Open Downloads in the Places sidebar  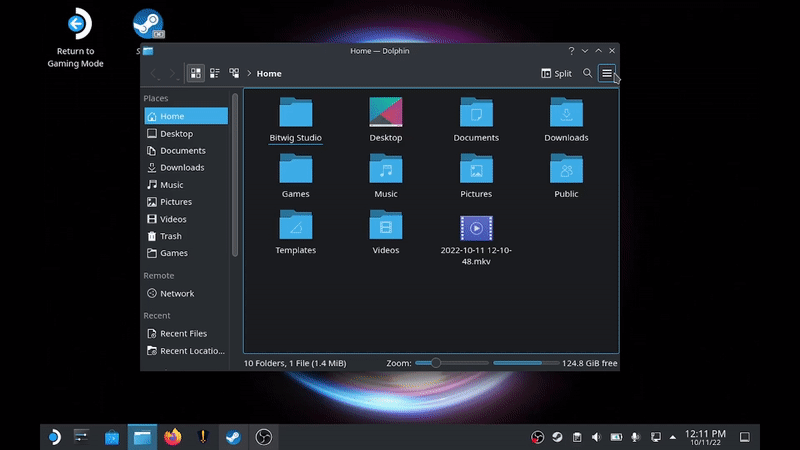[x=181, y=168]
